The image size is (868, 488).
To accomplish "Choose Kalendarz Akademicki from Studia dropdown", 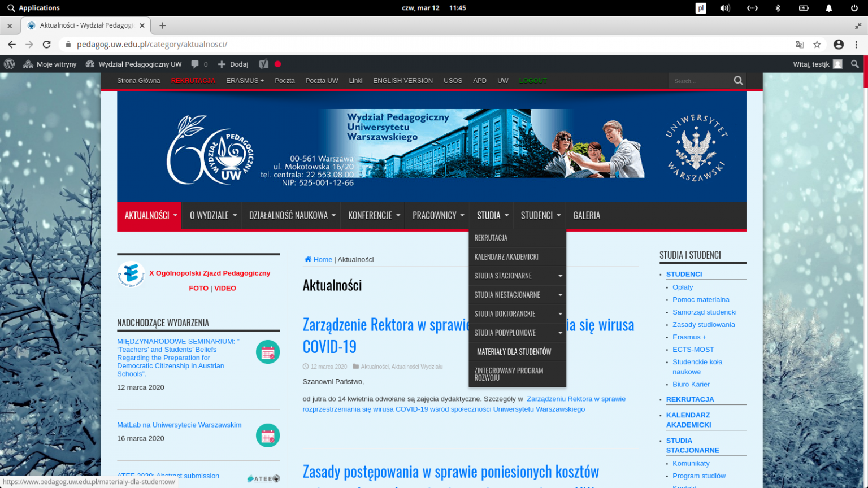I will [517, 257].
